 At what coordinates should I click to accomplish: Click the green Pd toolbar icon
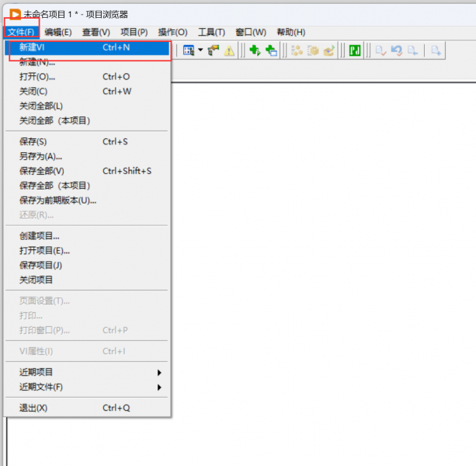(x=355, y=50)
